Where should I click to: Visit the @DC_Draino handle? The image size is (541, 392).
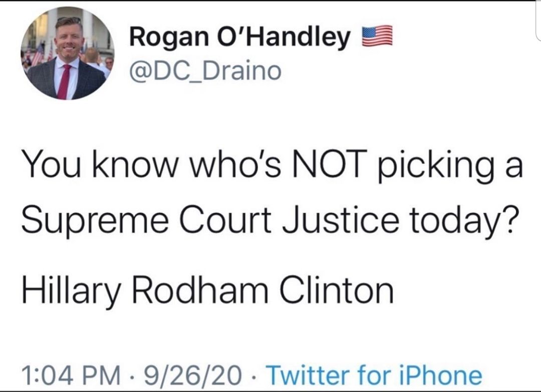point(205,71)
